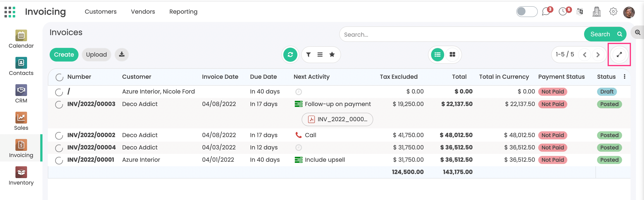The width and height of the screenshot is (644, 200).
Task: Open the Inventory app in sidebar
Action: [x=21, y=176]
